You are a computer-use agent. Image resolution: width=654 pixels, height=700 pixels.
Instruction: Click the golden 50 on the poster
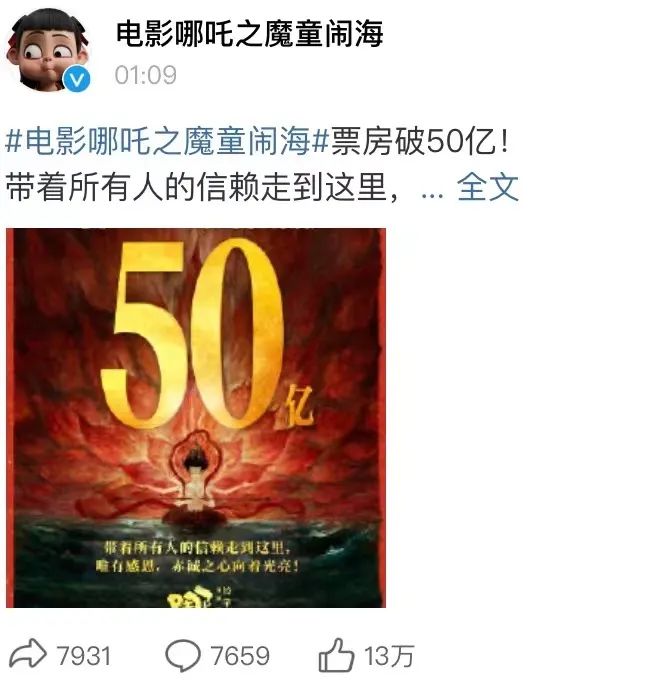[193, 334]
